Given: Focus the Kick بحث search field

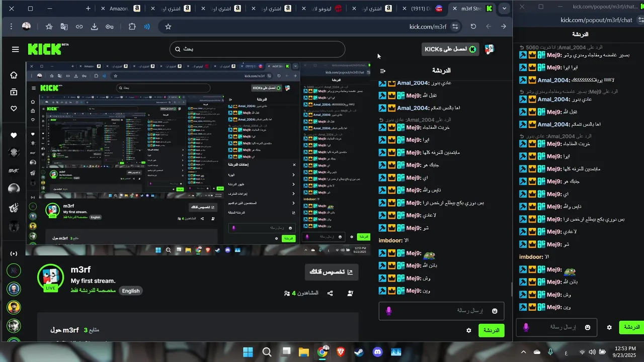Looking at the screenshot, I should [257, 49].
